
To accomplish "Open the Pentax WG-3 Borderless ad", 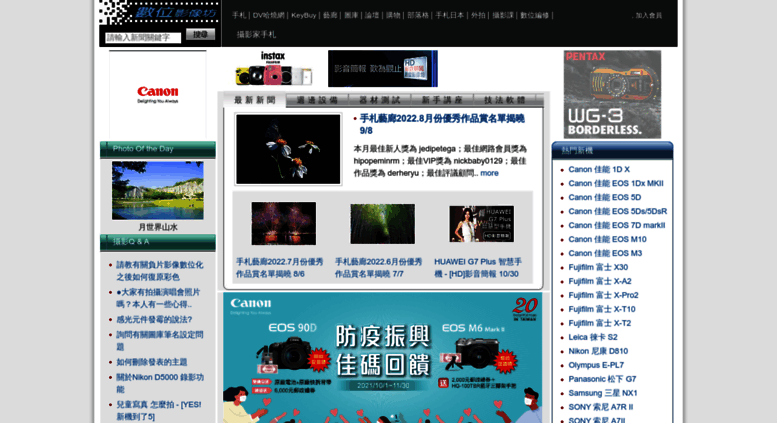I will [x=612, y=94].
